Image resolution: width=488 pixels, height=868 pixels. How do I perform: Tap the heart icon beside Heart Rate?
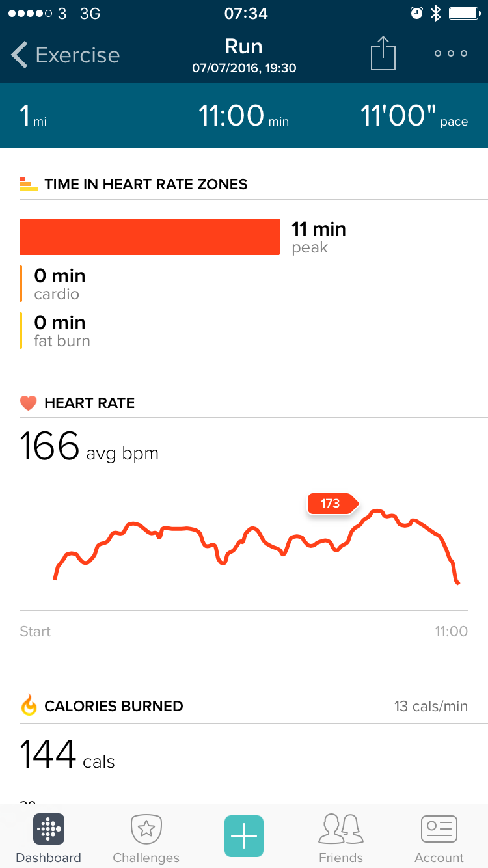tap(29, 403)
